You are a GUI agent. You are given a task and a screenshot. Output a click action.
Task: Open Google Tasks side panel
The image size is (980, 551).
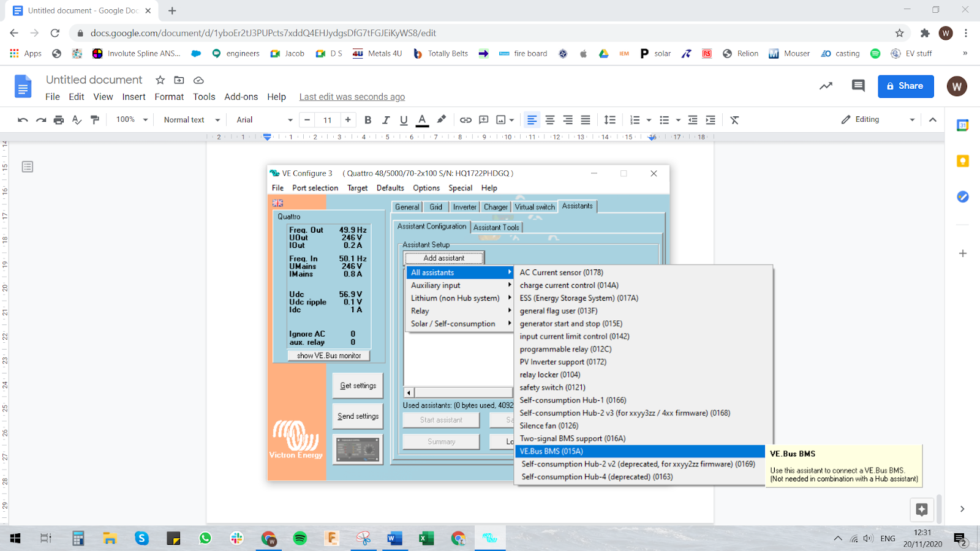(x=963, y=197)
